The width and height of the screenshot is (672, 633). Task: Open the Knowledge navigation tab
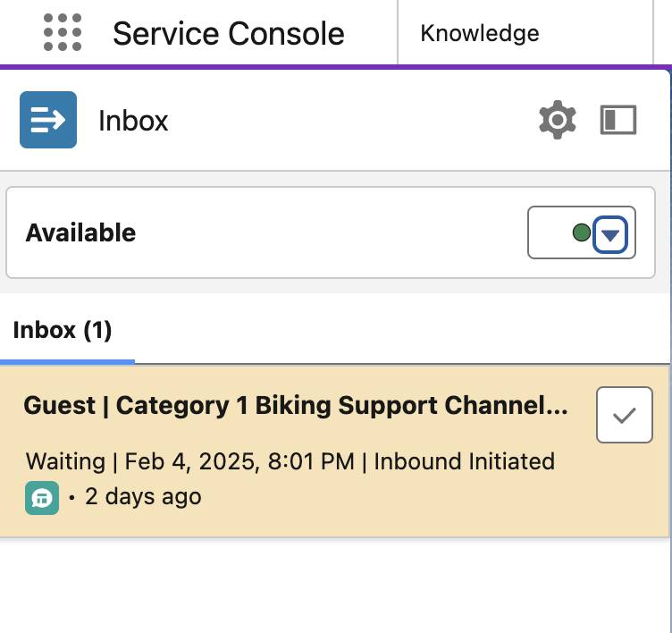pyautogui.click(x=480, y=33)
